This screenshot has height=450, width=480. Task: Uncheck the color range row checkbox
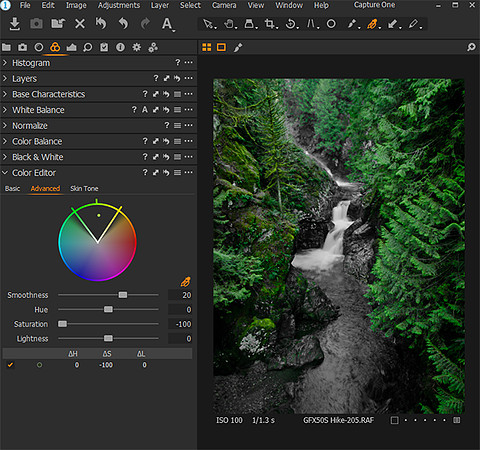pyautogui.click(x=10, y=365)
